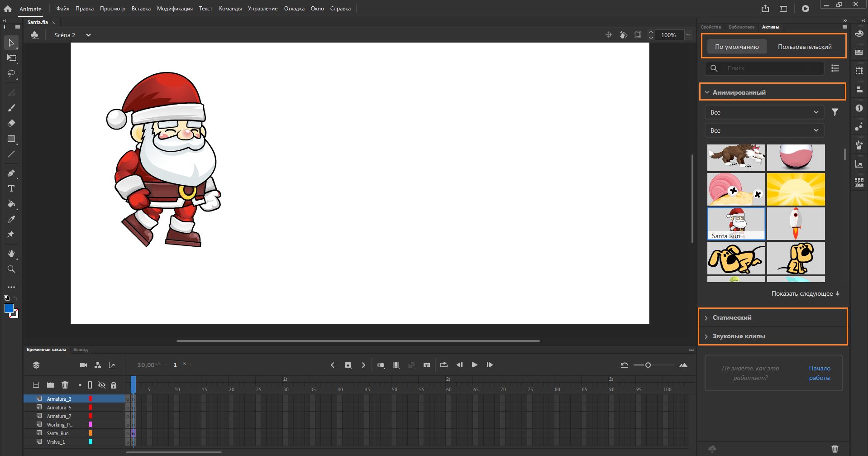Select the Free Transform tool
This screenshot has height=456, width=868.
pyautogui.click(x=11, y=58)
